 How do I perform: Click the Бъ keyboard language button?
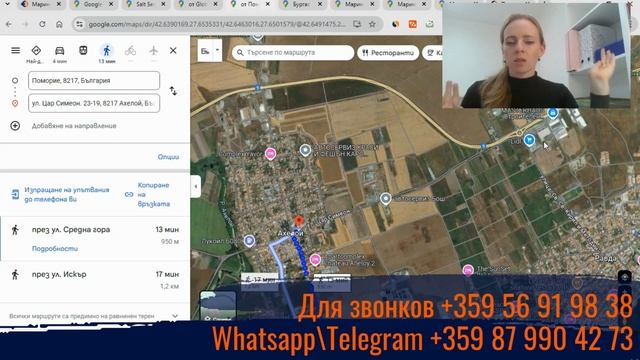(205, 51)
